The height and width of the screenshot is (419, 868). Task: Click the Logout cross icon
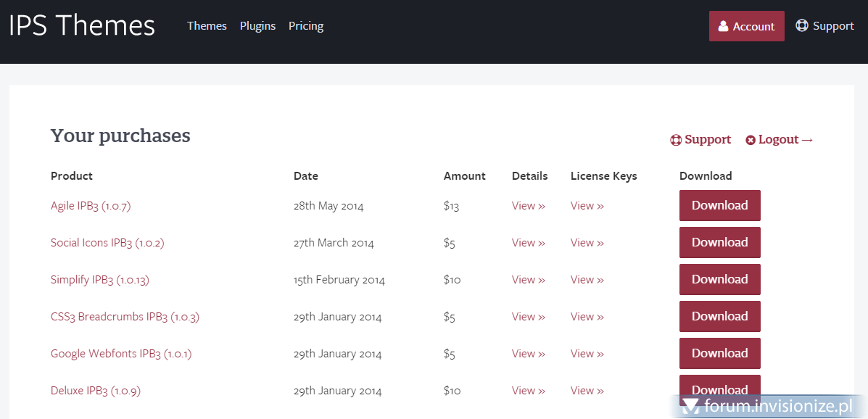pos(751,140)
